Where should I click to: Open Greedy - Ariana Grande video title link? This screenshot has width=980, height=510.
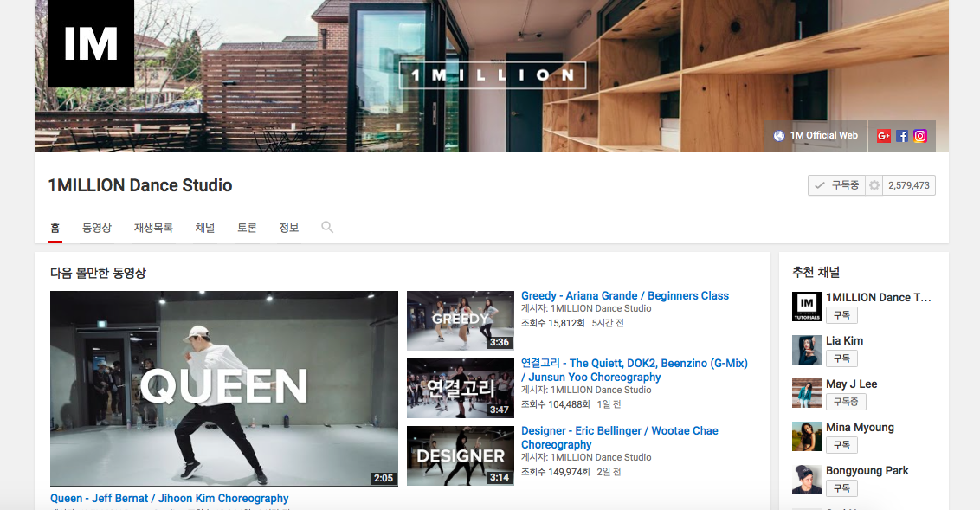coord(625,295)
